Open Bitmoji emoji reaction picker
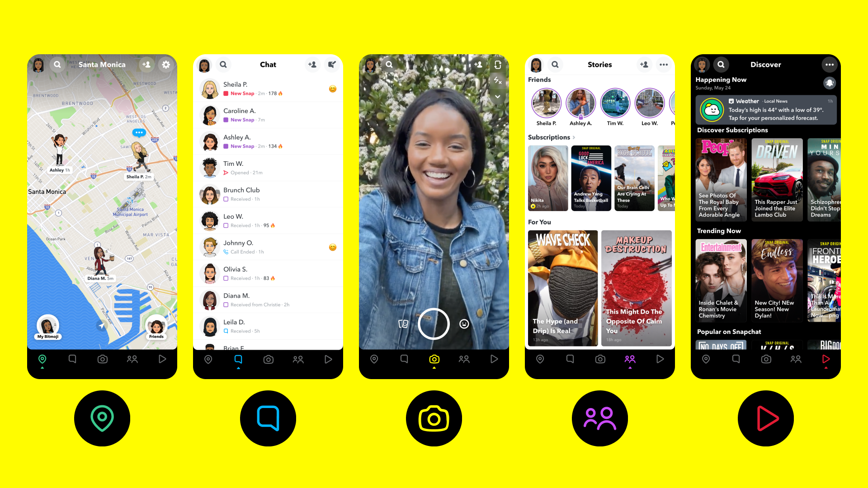 click(x=464, y=324)
